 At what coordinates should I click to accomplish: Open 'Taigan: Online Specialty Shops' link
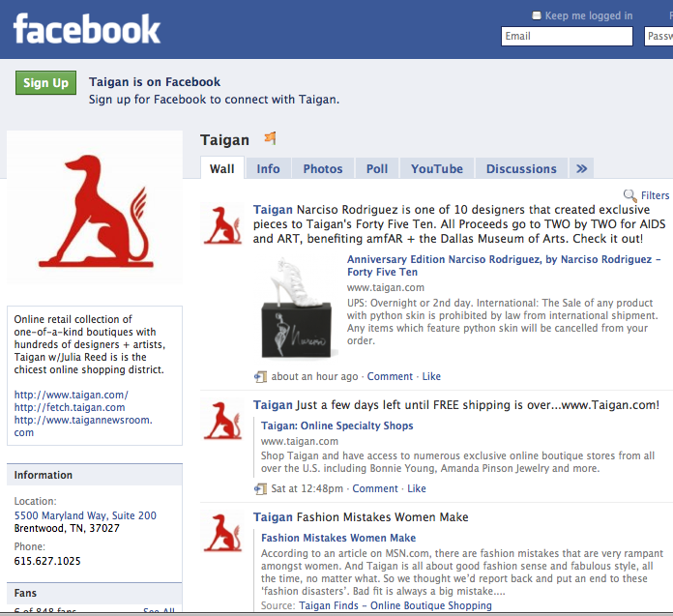pyautogui.click(x=336, y=425)
